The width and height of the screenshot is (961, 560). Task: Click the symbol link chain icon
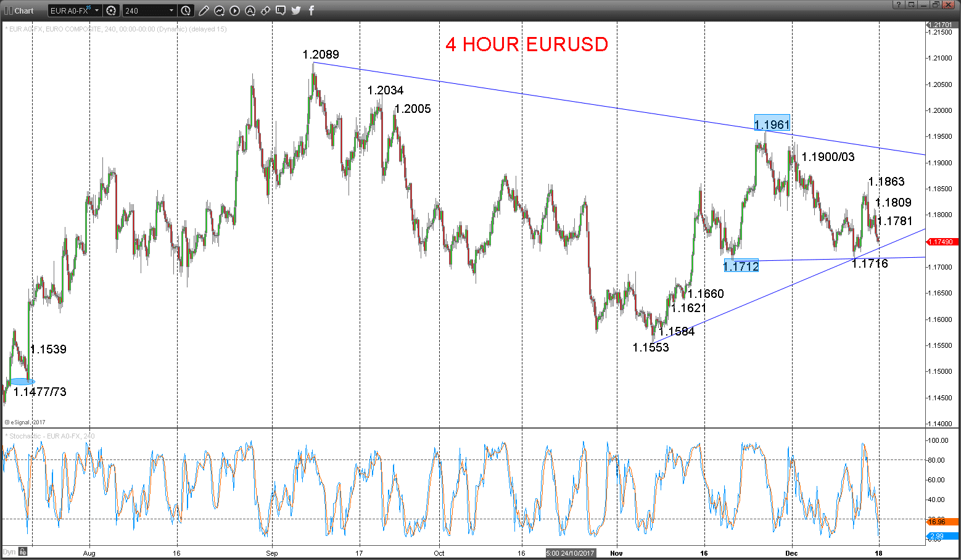pyautogui.click(x=265, y=10)
